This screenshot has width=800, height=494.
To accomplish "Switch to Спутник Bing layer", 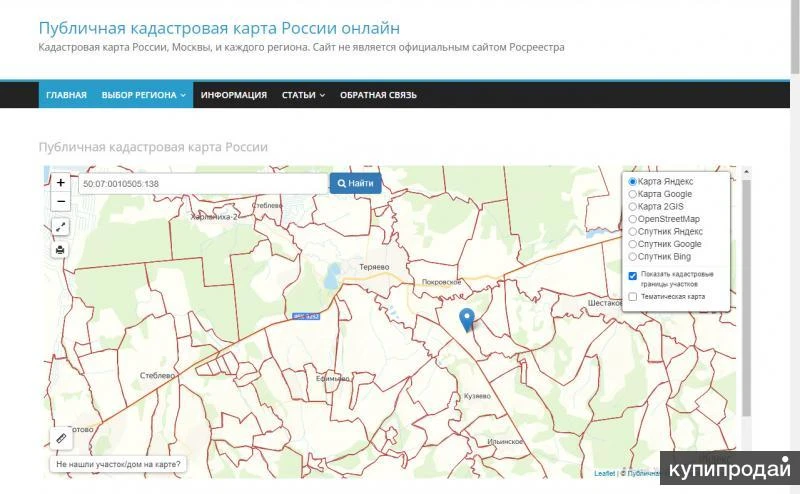I will (x=633, y=257).
